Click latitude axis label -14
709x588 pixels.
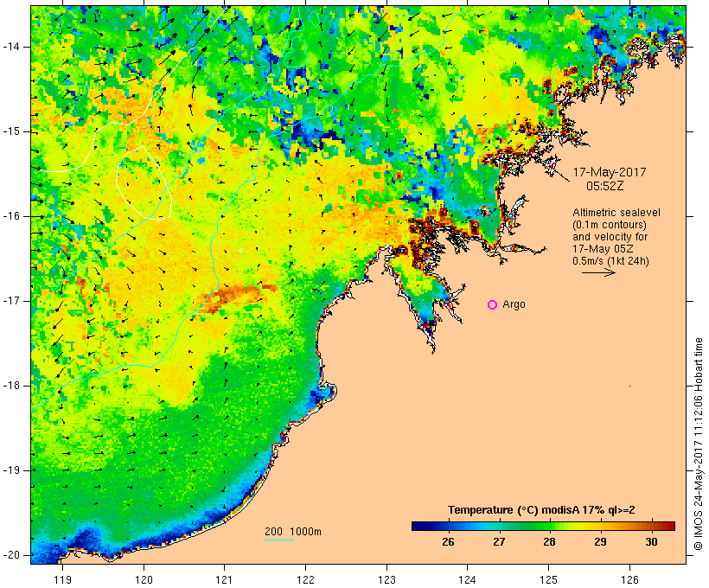10,47
